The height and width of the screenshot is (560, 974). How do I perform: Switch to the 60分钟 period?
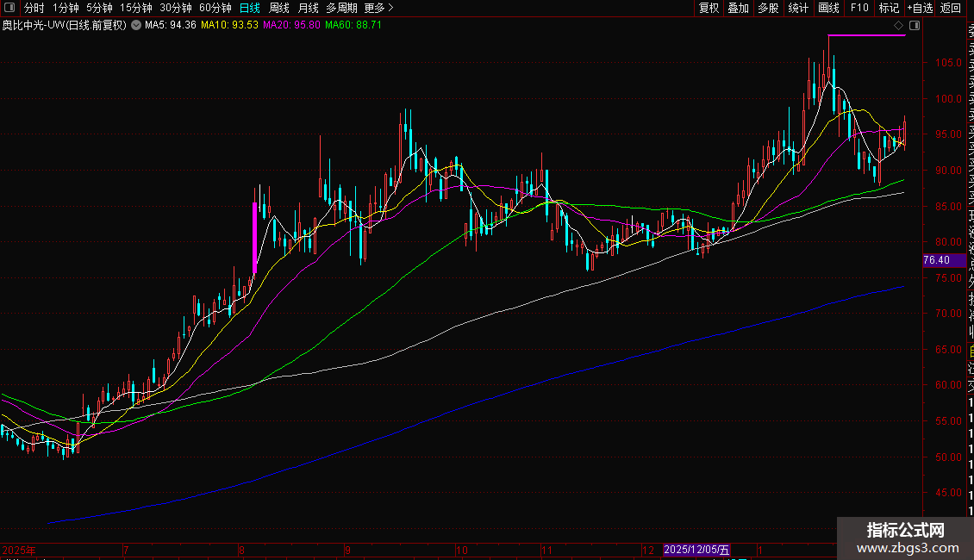click(215, 9)
